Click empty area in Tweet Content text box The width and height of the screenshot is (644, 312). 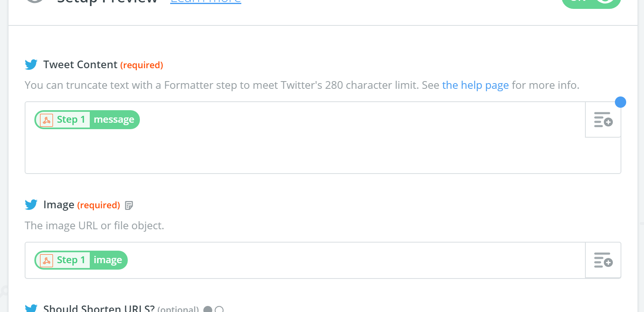305,151
